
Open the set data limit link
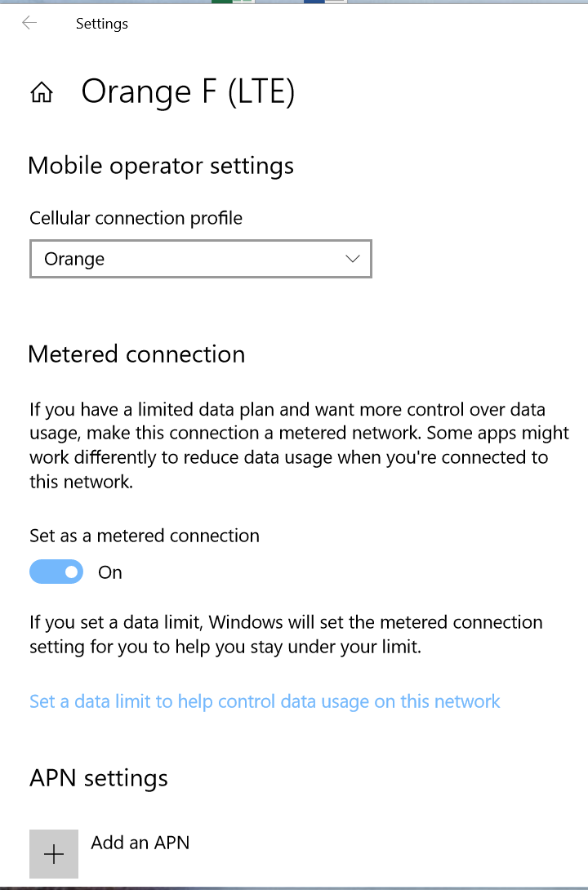point(265,701)
